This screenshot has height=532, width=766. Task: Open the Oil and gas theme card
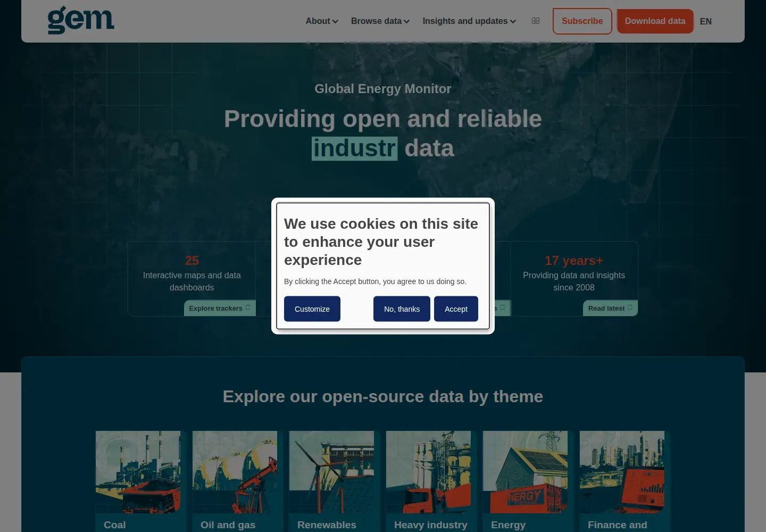[235, 481]
